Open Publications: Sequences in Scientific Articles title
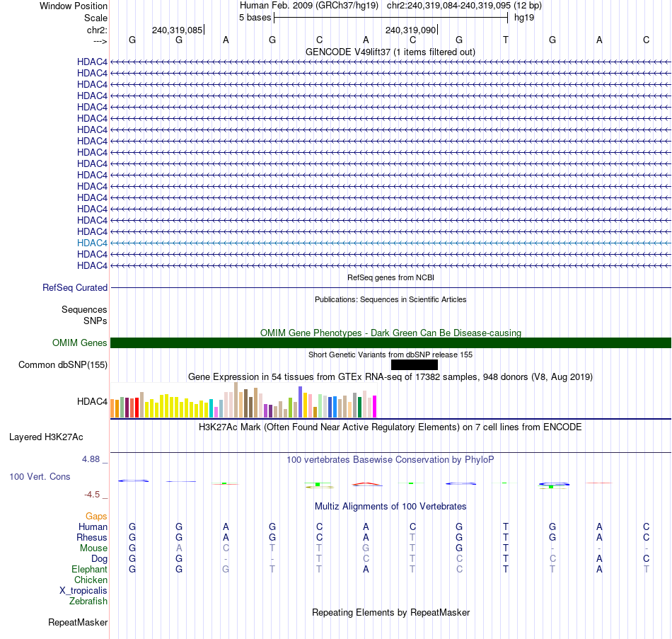672x639 pixels. tap(390, 299)
